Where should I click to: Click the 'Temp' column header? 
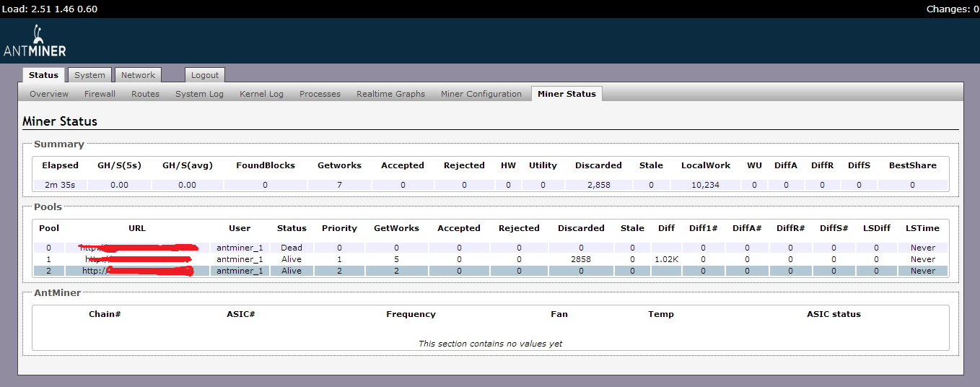click(661, 314)
